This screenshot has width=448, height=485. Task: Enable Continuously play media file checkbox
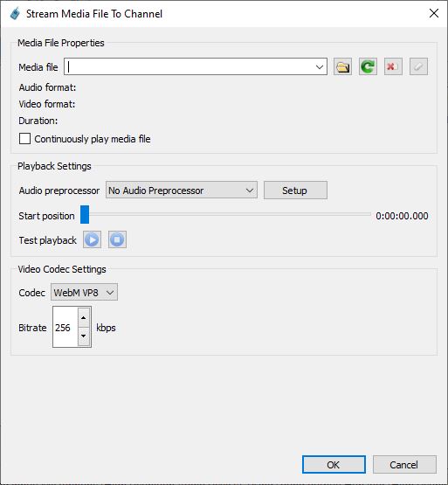click(x=24, y=139)
